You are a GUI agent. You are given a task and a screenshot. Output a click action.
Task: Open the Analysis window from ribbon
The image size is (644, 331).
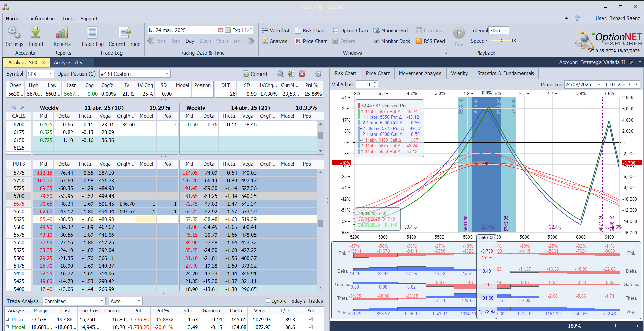tap(275, 41)
